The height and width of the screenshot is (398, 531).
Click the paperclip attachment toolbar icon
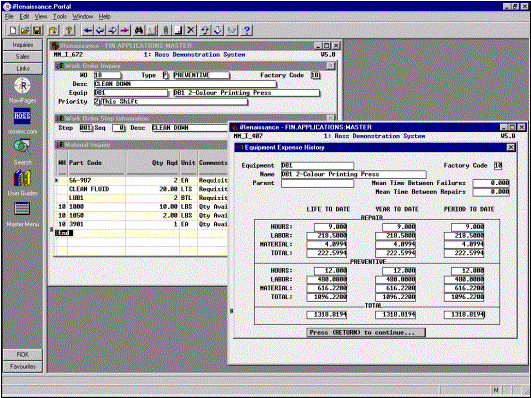166,30
